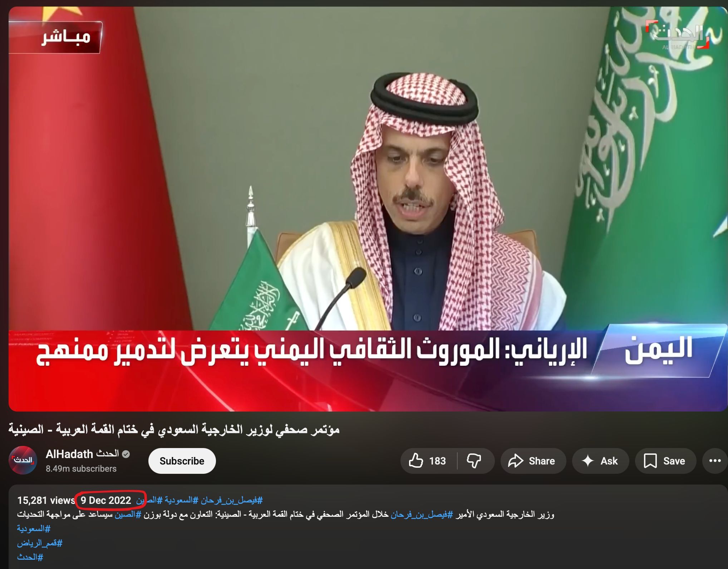This screenshot has width=728, height=569.
Task: Open AlHadath channel name link
Action: click(x=82, y=454)
